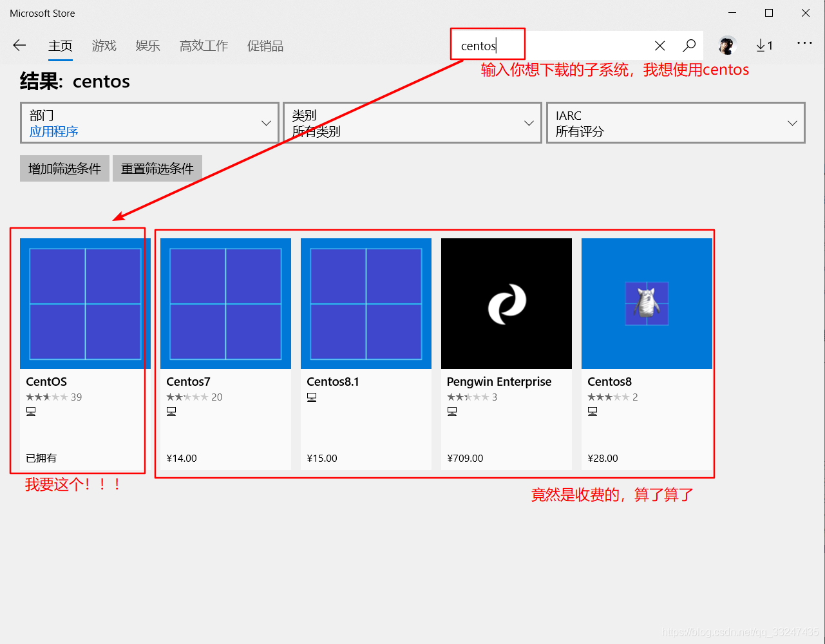Switch to the 娱乐 tab
Screen dimensions: 825x644
pyautogui.click(x=148, y=46)
